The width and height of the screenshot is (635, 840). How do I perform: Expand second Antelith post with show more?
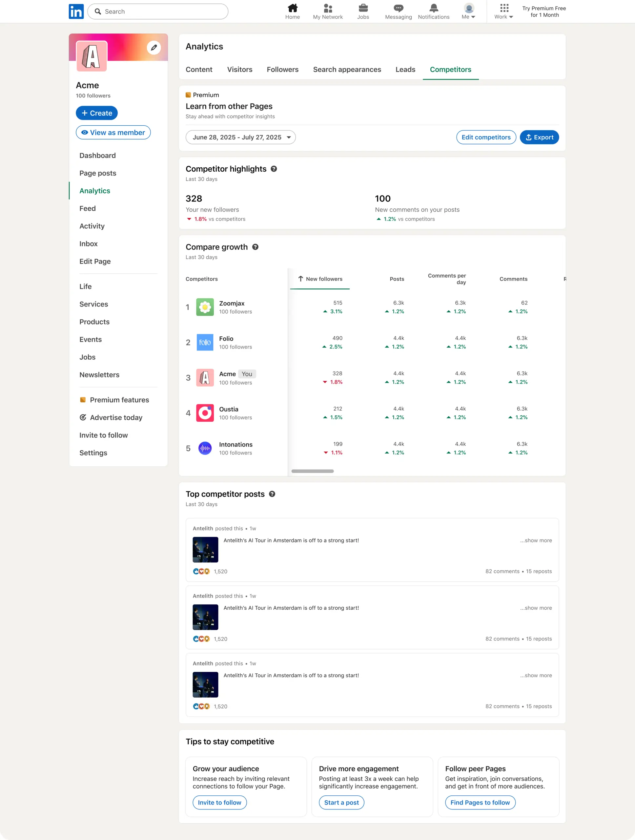tap(536, 608)
